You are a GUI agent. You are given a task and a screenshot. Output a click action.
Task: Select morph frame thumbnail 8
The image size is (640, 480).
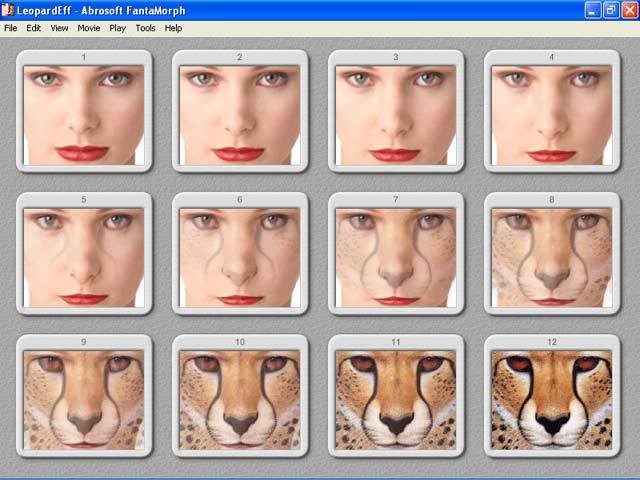pyautogui.click(x=552, y=253)
